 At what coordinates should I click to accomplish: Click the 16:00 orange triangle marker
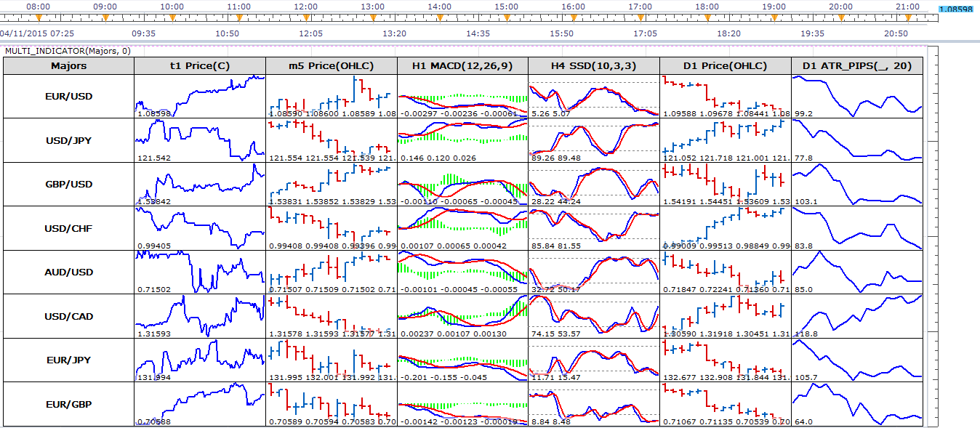click(x=574, y=17)
